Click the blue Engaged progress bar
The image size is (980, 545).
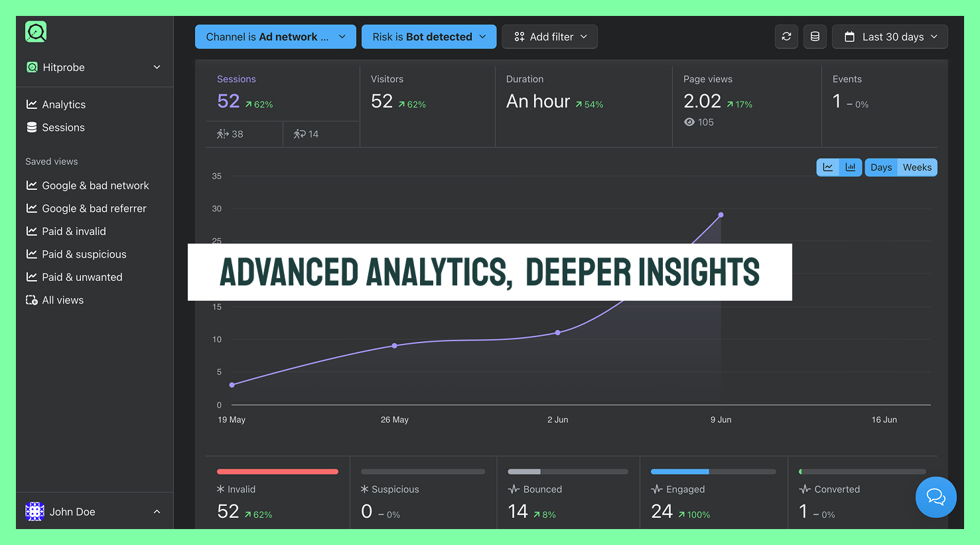pos(713,472)
